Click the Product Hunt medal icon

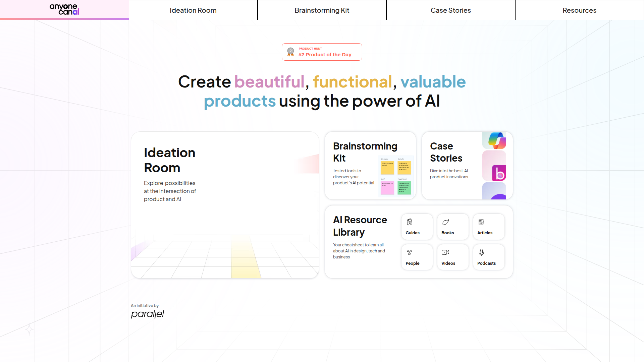coord(290,52)
